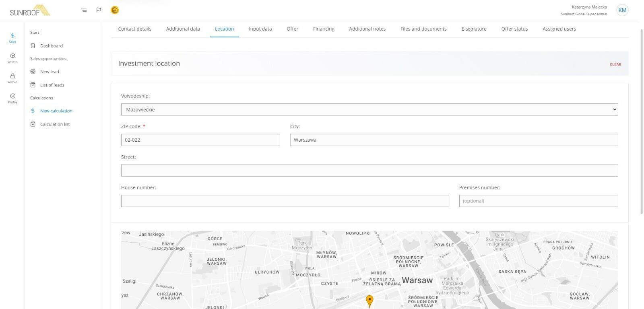Select New lead in side menu
The height and width of the screenshot is (309, 644).
50,72
